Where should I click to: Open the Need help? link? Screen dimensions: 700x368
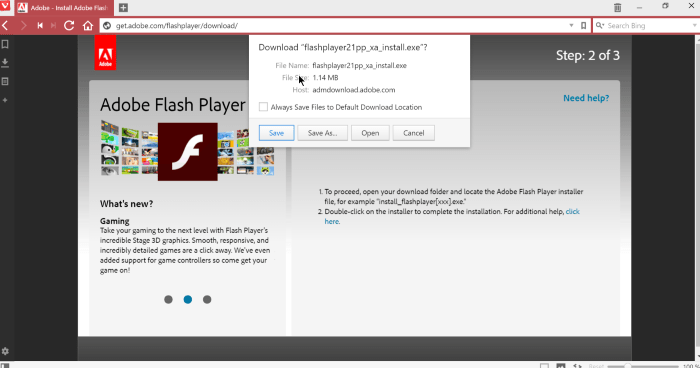click(586, 98)
